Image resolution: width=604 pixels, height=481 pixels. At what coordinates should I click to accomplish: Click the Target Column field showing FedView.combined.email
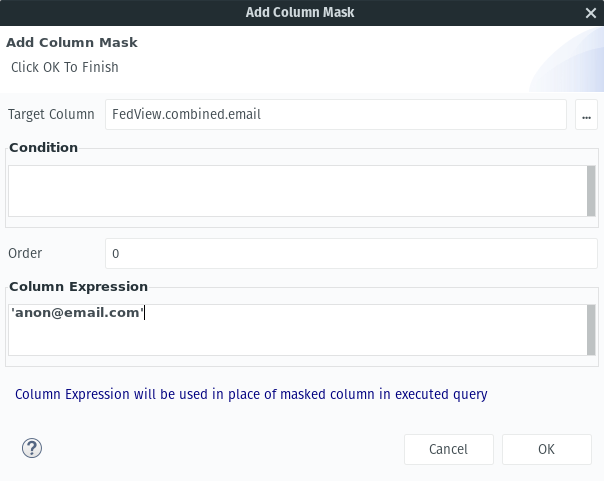[336, 115]
